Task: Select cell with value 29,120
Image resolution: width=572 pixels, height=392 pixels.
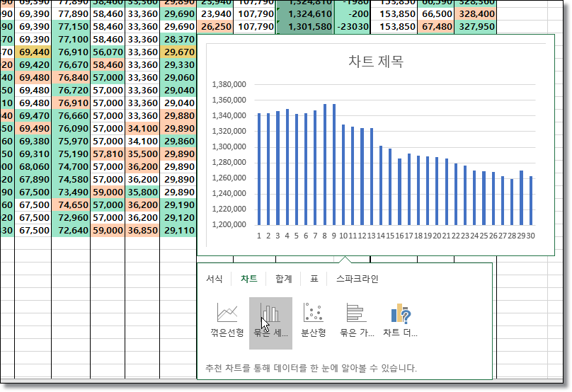Action: click(178, 218)
